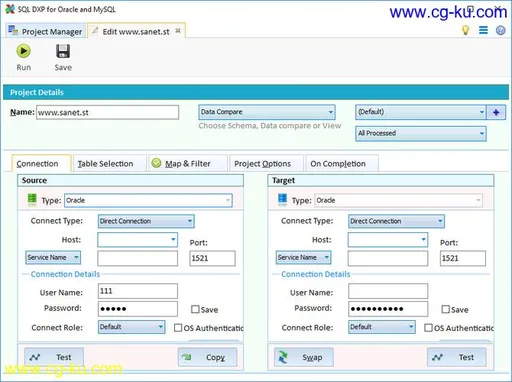Click the lightbulb tips icon
The image size is (512, 382).
pos(465,30)
